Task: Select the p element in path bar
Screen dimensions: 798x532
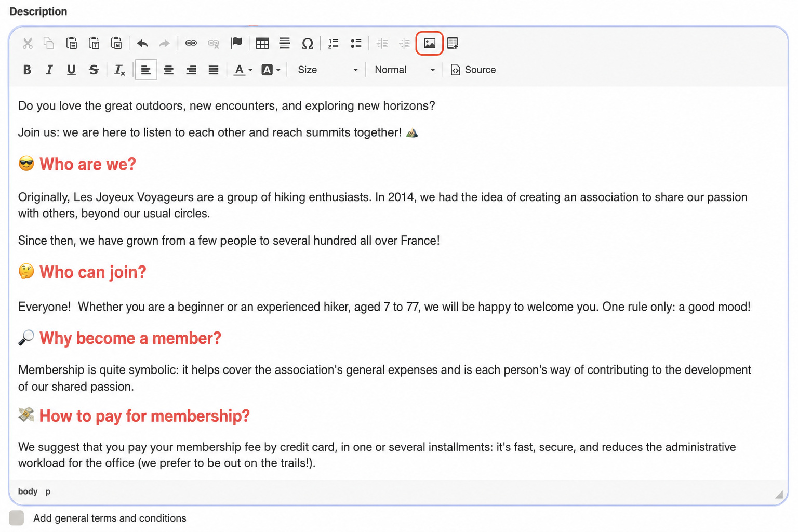Action: click(48, 491)
